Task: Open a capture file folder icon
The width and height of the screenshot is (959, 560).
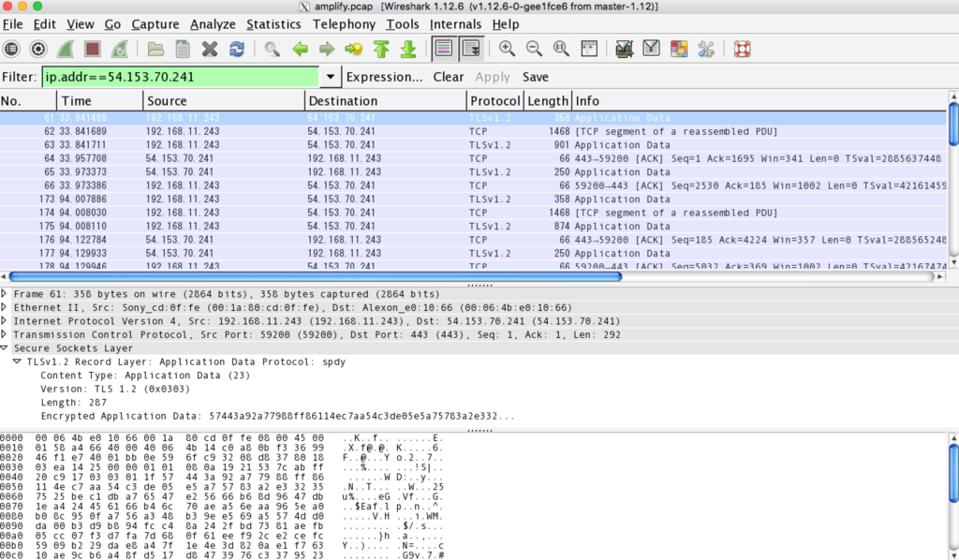Action: point(155,49)
